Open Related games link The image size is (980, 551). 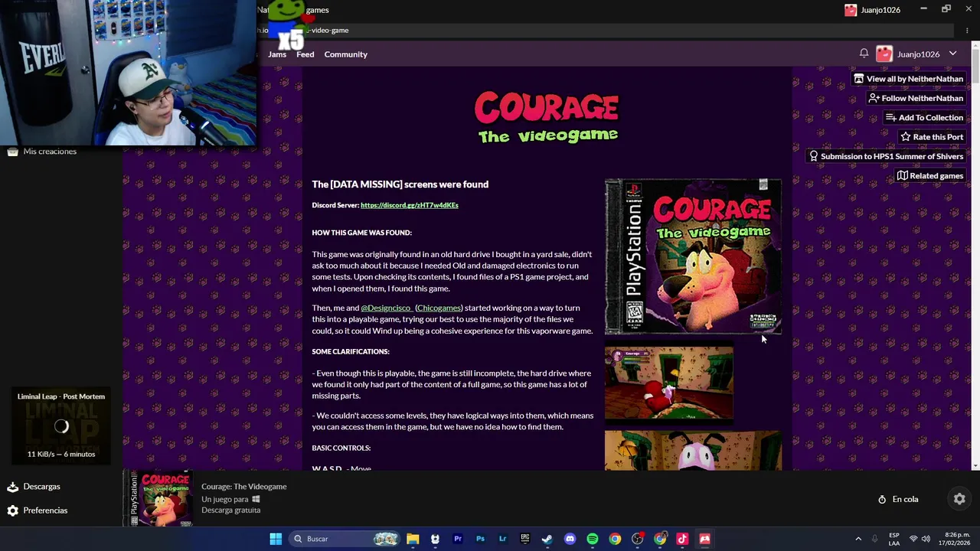[930, 176]
